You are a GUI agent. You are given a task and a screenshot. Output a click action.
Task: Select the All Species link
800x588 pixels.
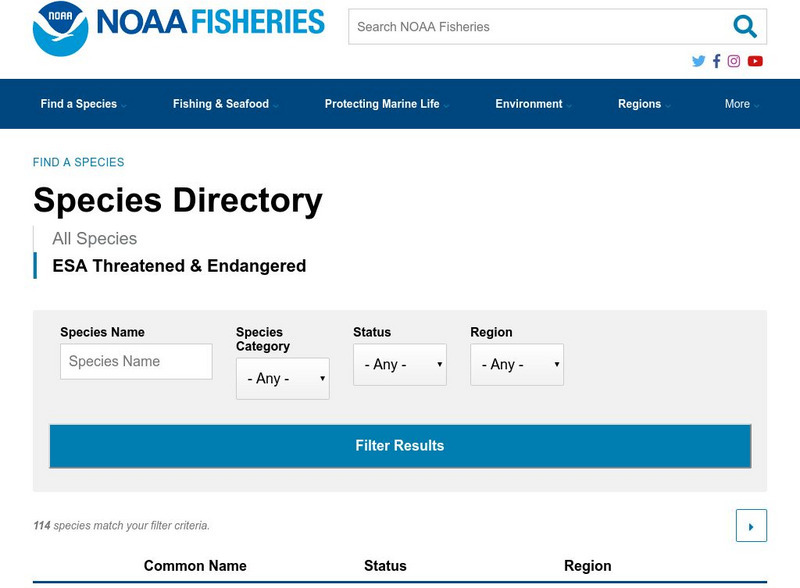coord(95,239)
